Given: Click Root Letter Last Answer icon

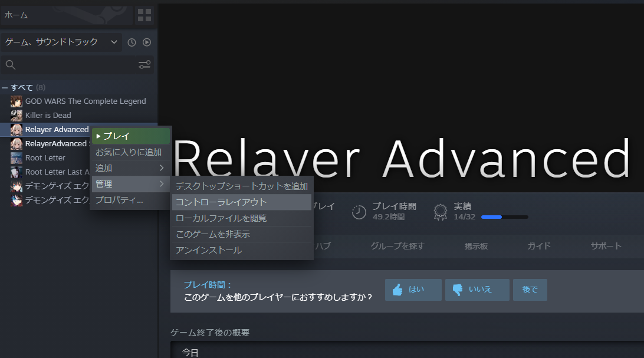Looking at the screenshot, I should tap(17, 172).
